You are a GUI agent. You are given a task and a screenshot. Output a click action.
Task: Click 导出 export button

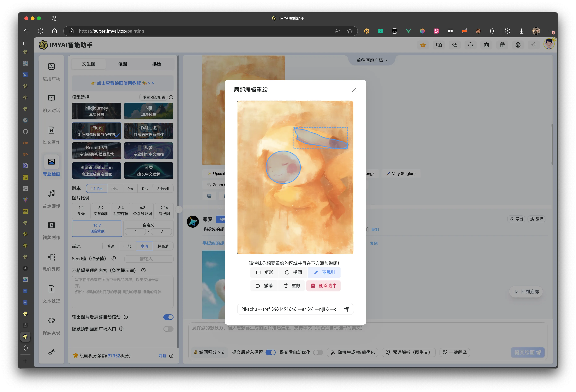pyautogui.click(x=516, y=219)
